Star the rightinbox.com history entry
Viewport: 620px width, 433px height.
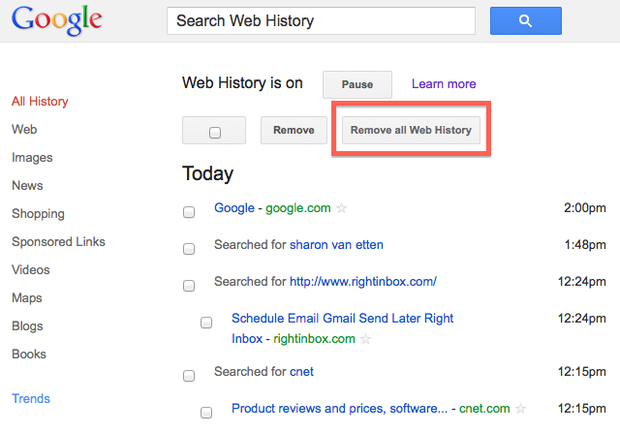click(x=366, y=339)
